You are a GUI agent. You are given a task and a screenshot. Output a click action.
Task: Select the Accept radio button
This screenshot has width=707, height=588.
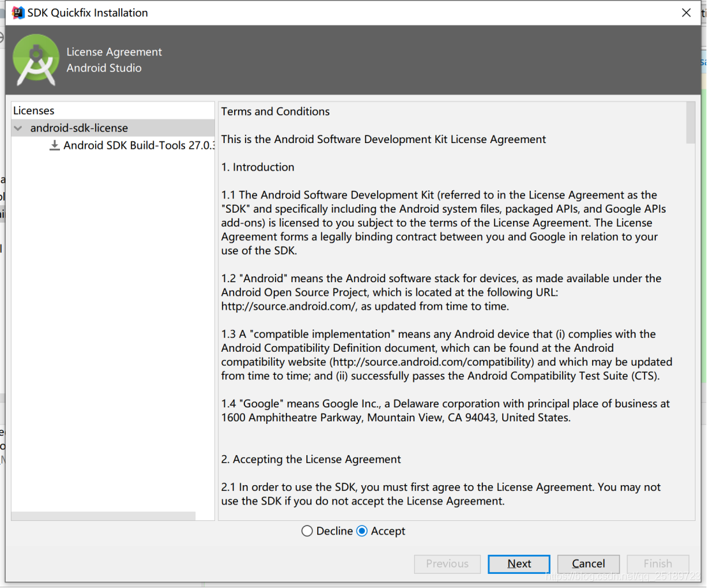362,531
